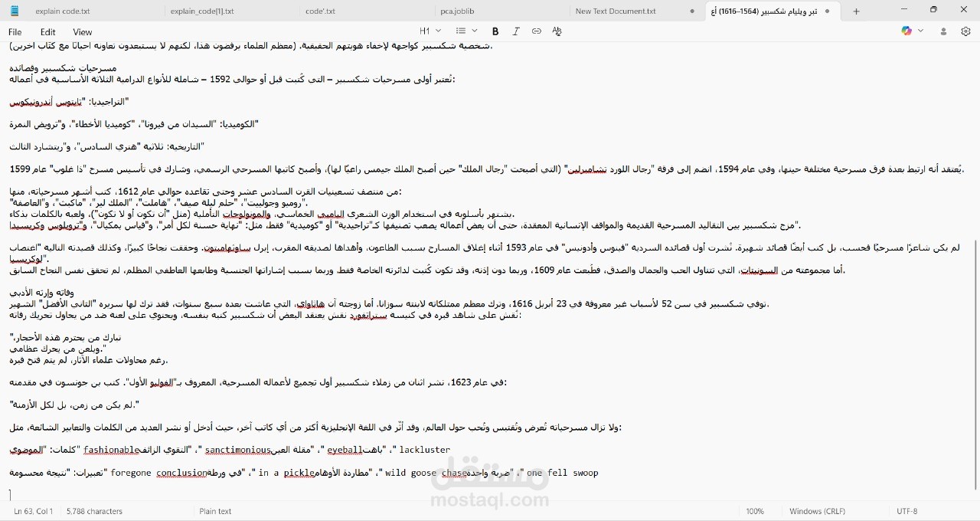Click the Ln 63, Col 1 position indicator
Screen dimensions: 980x521
coord(33,511)
